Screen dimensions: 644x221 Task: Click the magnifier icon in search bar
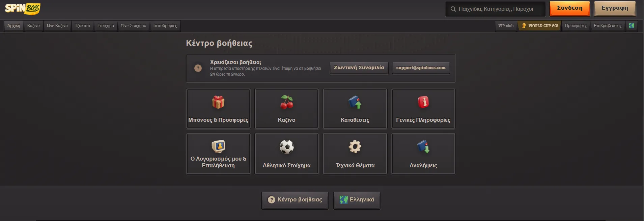[453, 9]
